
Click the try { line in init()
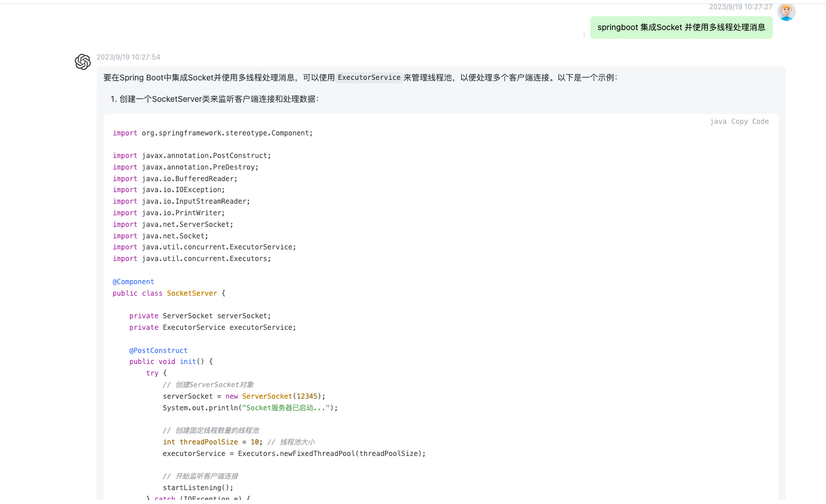(x=156, y=373)
